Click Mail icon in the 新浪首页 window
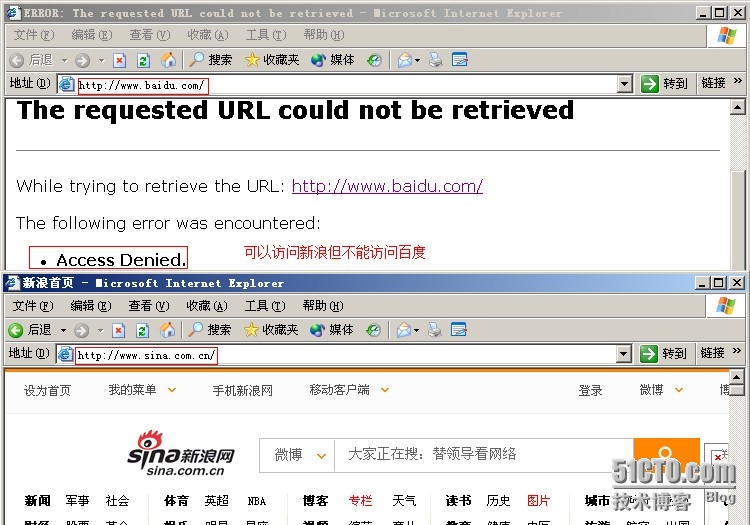750x525 pixels. click(404, 330)
